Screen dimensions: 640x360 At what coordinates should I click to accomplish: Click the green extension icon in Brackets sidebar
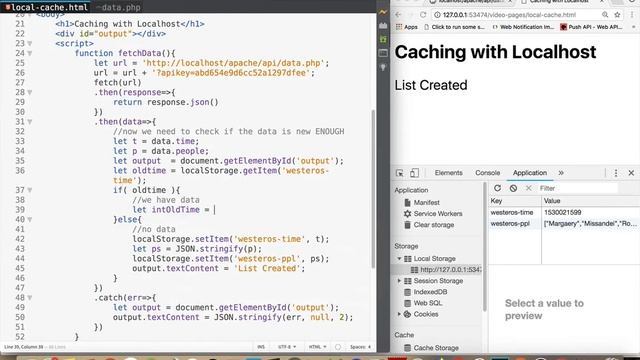pos(383,39)
